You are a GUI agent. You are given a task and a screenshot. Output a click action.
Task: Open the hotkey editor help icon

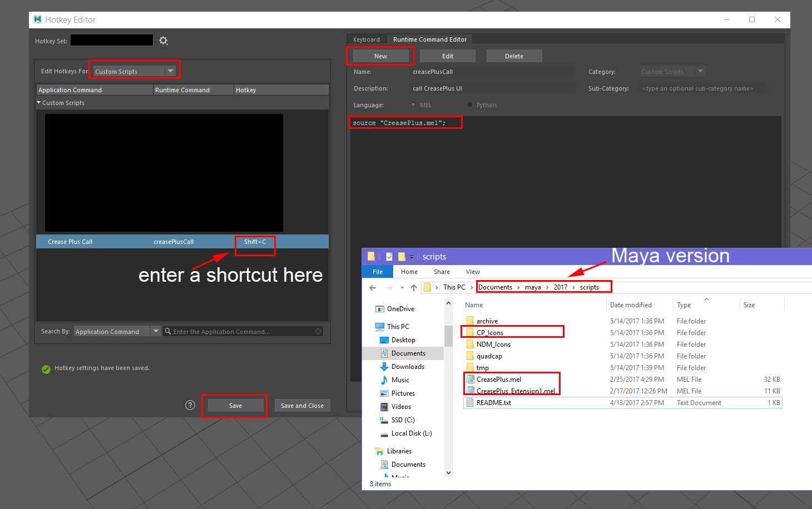(x=190, y=405)
